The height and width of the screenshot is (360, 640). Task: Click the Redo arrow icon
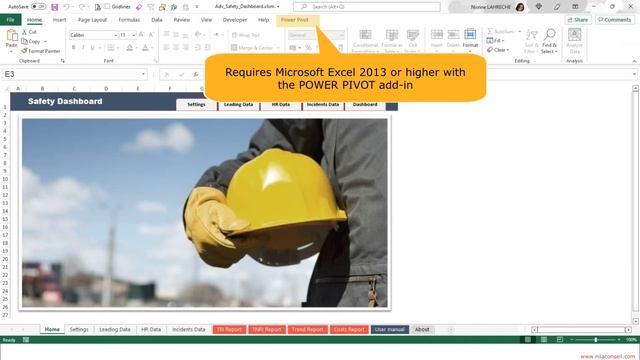coord(82,7)
